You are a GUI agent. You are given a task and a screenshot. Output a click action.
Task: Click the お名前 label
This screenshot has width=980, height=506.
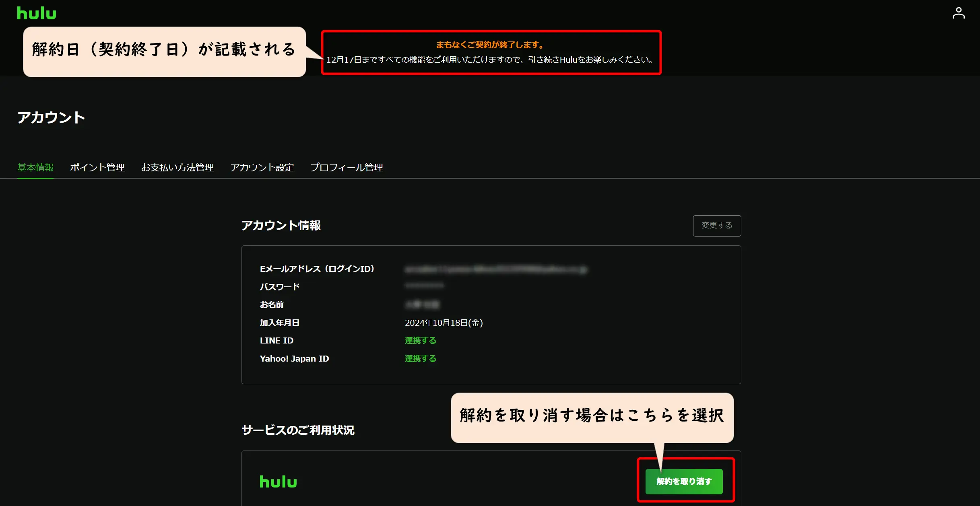point(272,304)
